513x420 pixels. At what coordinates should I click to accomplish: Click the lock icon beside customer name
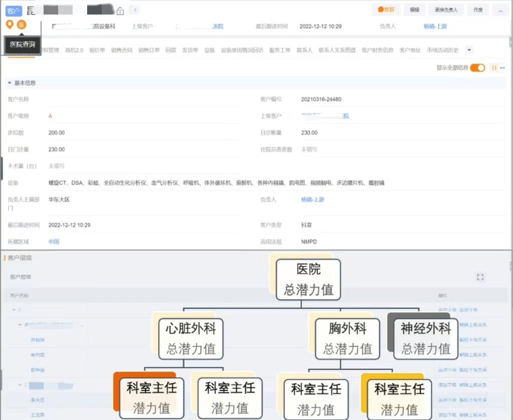point(120,11)
